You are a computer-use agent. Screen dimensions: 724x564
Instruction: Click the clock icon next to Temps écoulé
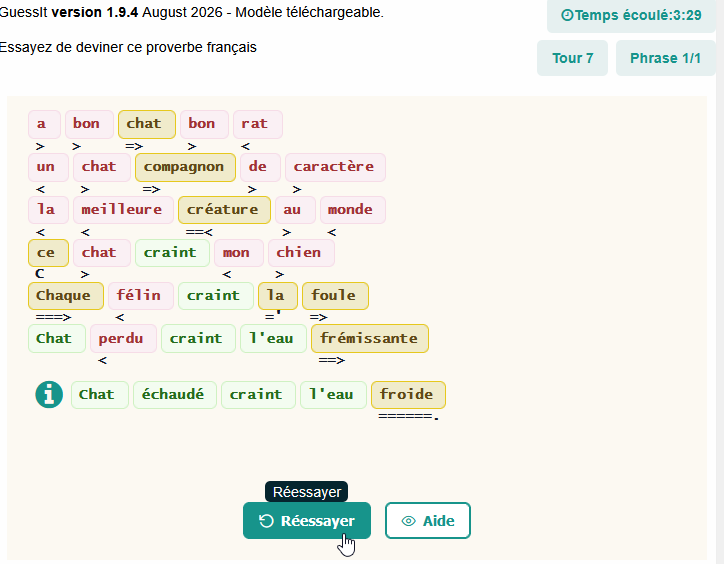[567, 15]
